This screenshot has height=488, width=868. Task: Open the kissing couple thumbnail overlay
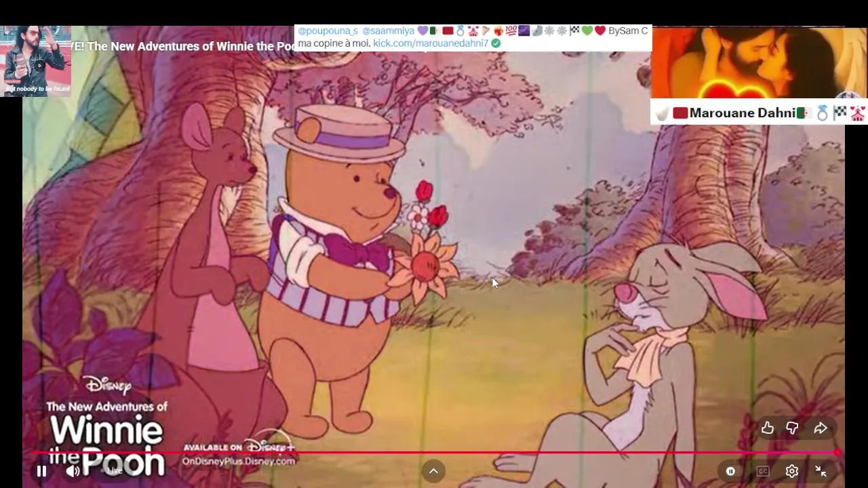759,63
